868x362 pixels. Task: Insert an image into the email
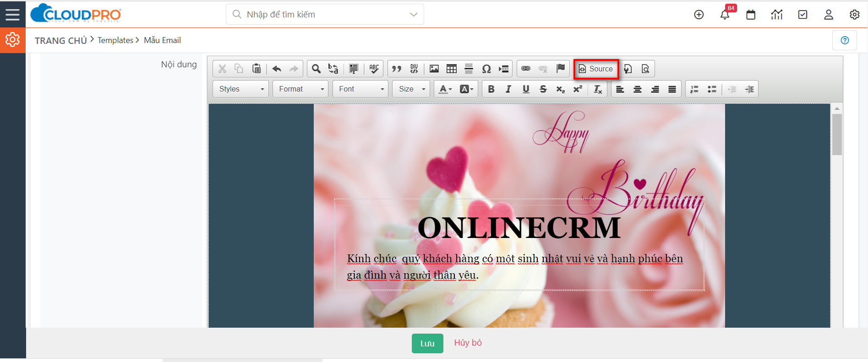click(x=434, y=69)
